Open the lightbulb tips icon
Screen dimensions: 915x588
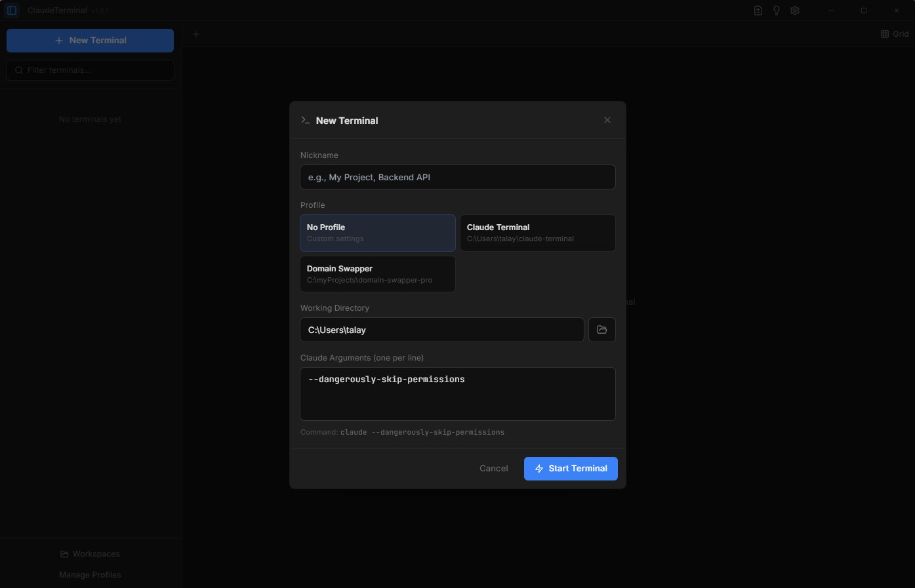tap(777, 10)
